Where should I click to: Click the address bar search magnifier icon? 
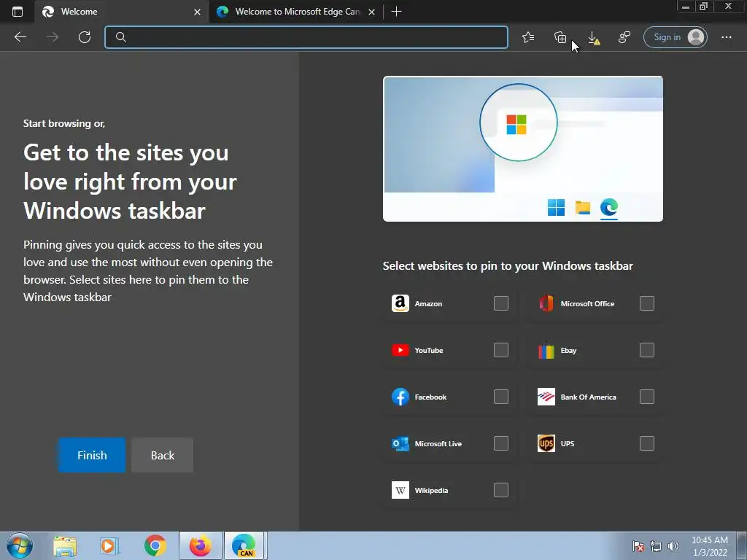pyautogui.click(x=120, y=37)
